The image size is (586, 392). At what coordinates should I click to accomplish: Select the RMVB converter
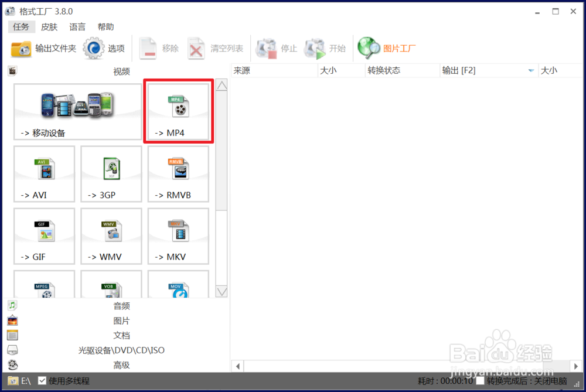tap(178, 173)
